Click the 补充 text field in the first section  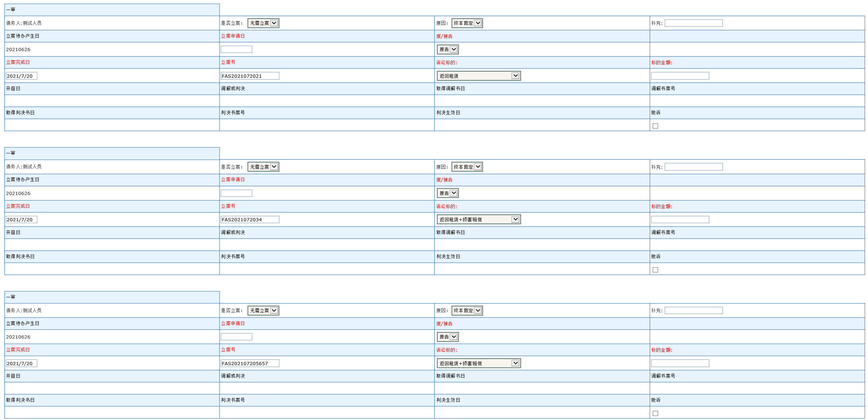(x=693, y=23)
